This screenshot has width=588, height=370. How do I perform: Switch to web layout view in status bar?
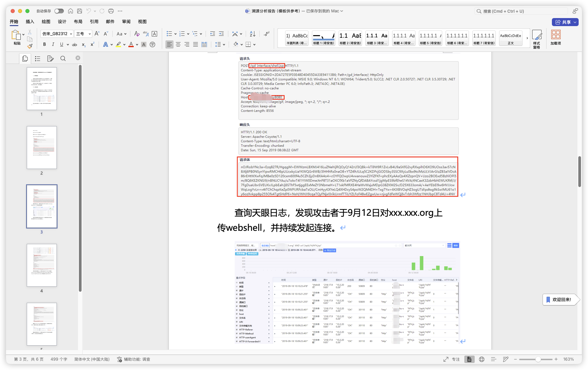(x=481, y=359)
